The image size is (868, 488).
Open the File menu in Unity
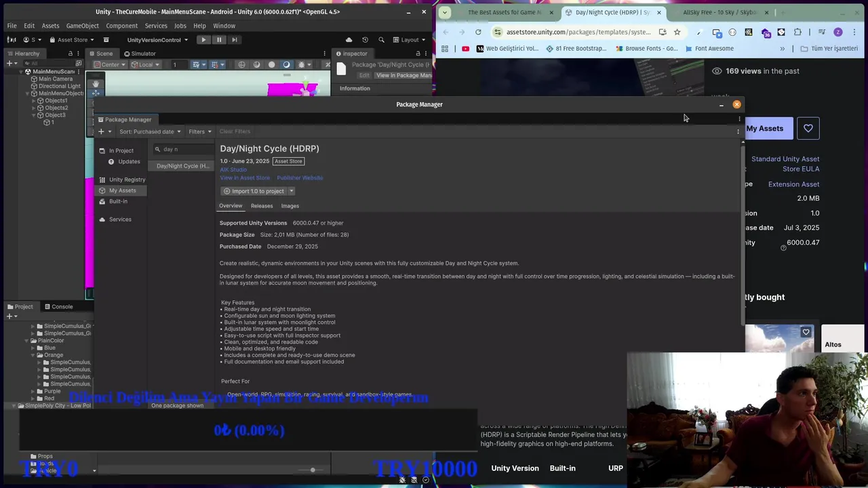(x=12, y=26)
